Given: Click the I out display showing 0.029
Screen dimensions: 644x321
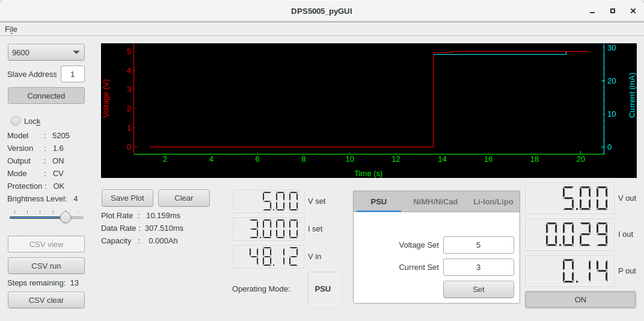Looking at the screenshot, I should coord(569,234).
